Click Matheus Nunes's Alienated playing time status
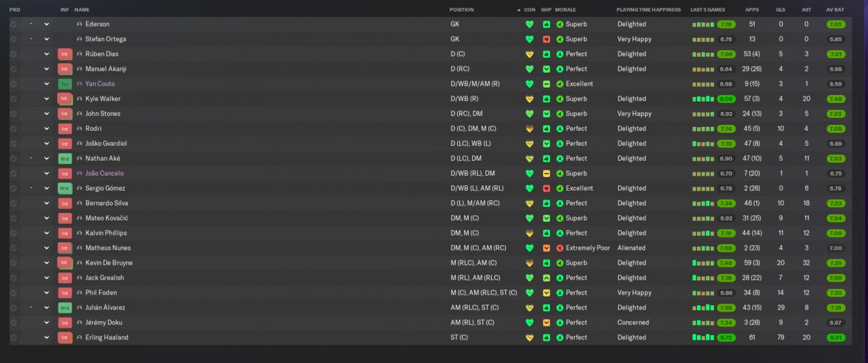This screenshot has width=868, height=363. pyautogui.click(x=631, y=248)
